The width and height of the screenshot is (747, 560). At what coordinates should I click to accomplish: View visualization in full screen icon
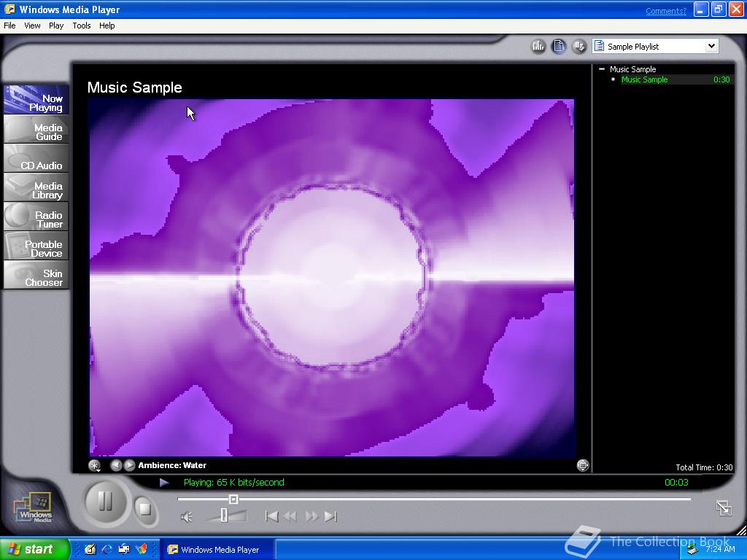click(x=582, y=465)
